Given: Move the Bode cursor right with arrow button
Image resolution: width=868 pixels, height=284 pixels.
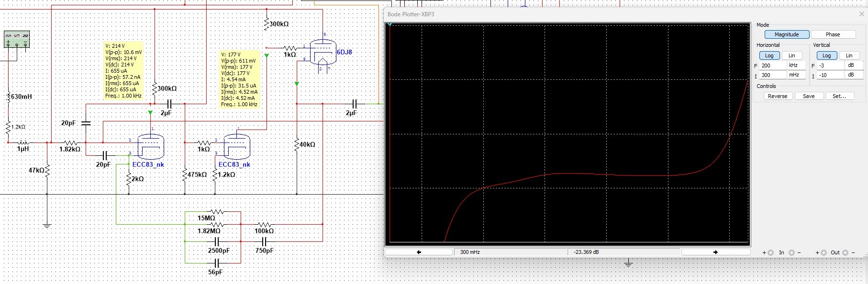Looking at the screenshot, I should point(715,252).
